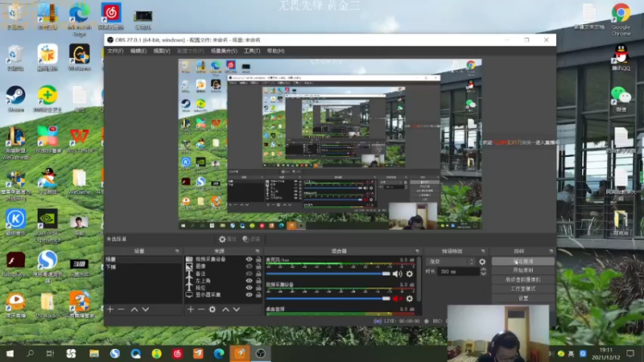The height and width of the screenshot is (362, 644).
Task: Open the 视图(V) menu in OBS
Action: point(162,51)
